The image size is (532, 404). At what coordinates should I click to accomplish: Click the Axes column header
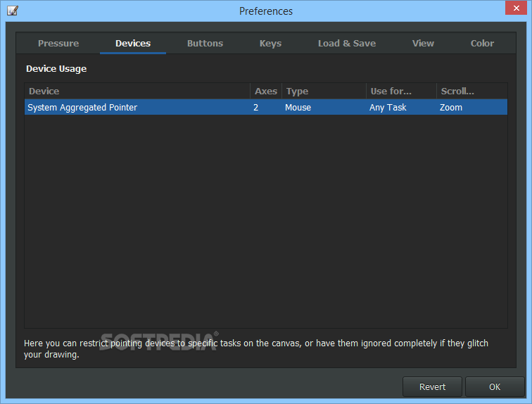(266, 91)
